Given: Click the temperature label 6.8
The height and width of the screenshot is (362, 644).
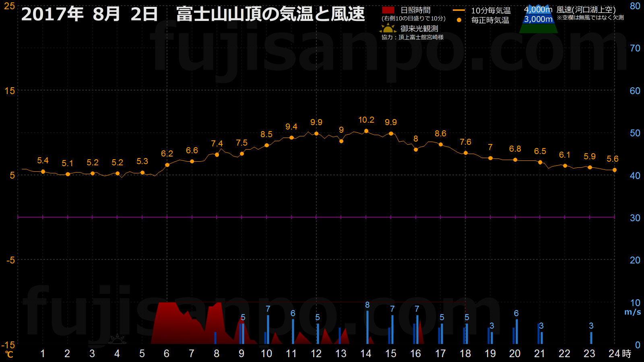Looking at the screenshot, I should click(x=515, y=149).
